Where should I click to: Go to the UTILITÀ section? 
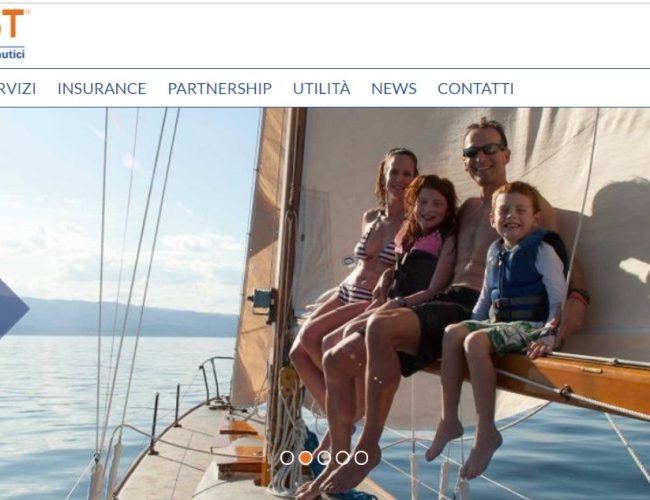pyautogui.click(x=322, y=88)
